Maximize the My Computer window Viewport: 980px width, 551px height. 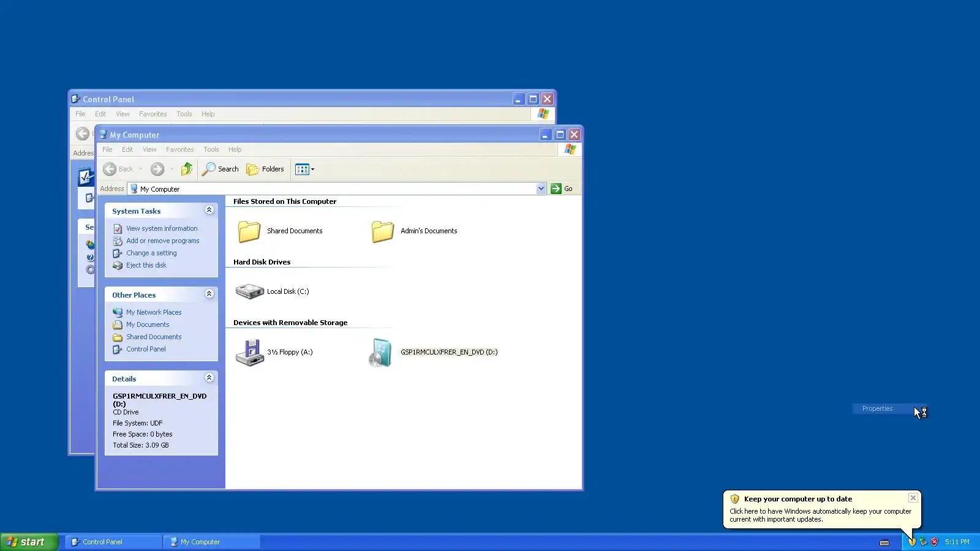[x=560, y=135]
